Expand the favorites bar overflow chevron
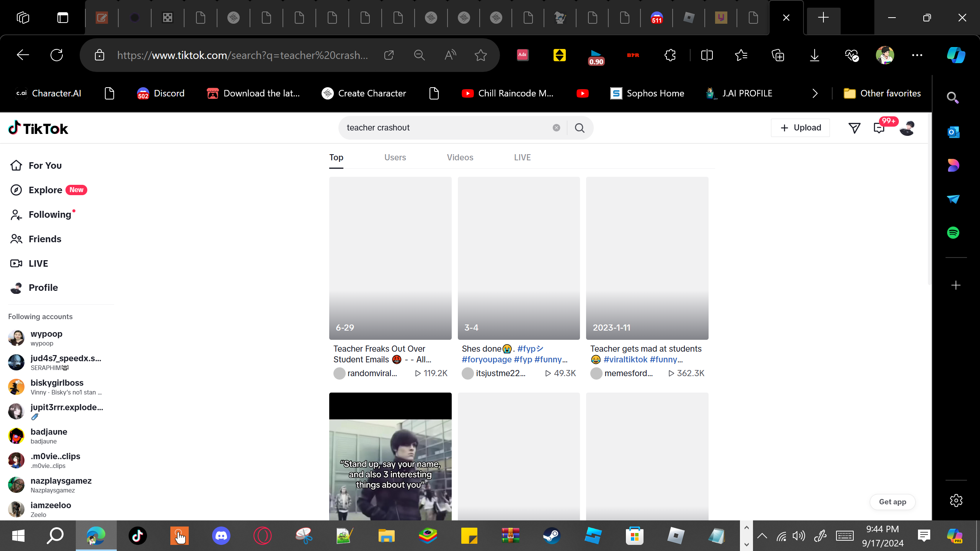Screen dimensions: 980x551 (x=815, y=93)
